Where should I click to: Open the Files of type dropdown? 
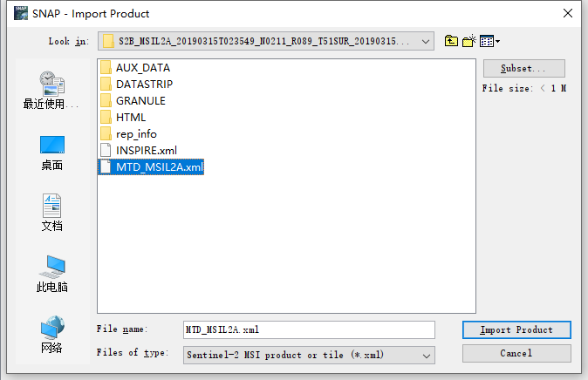pos(427,356)
